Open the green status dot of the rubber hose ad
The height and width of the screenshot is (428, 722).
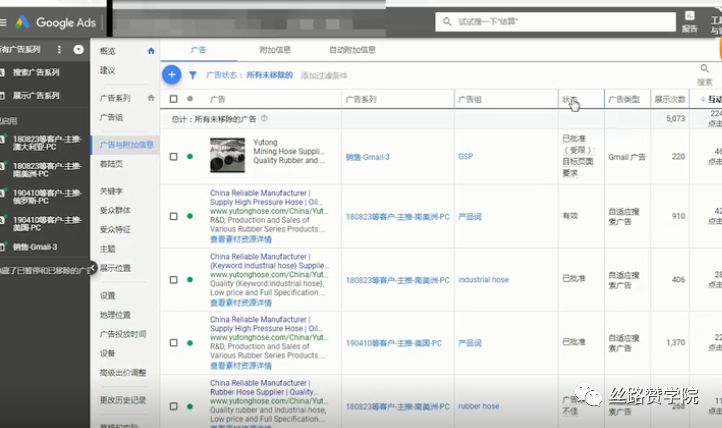click(190, 406)
